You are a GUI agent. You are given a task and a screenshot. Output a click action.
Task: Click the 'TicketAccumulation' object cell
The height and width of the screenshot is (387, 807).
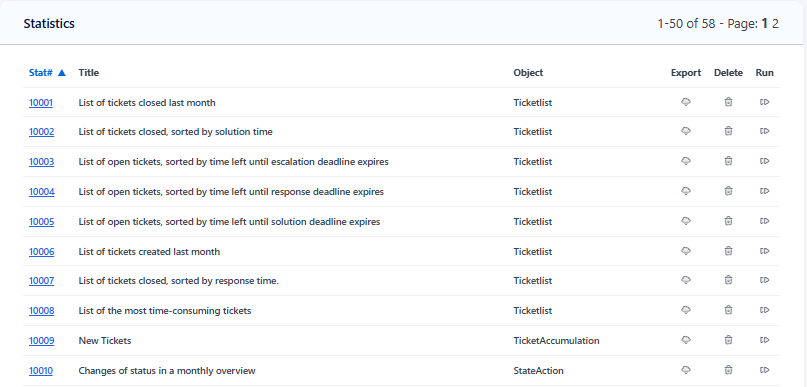click(556, 340)
